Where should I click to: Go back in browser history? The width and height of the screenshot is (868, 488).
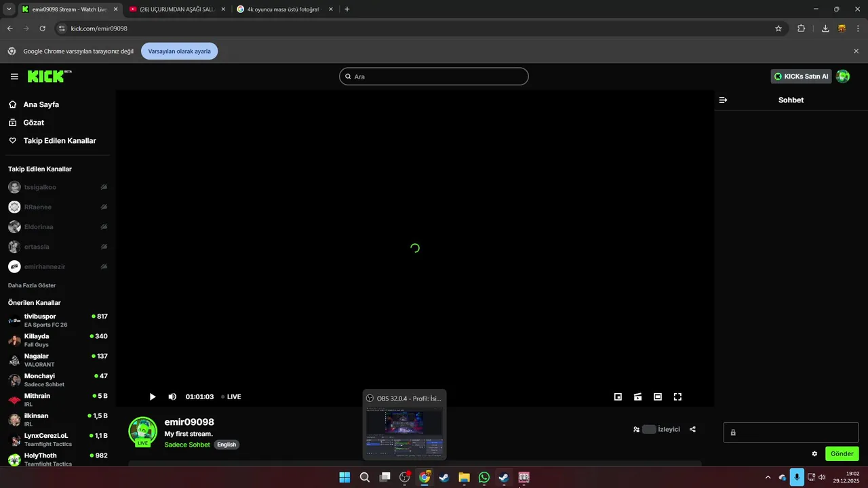[x=9, y=28]
